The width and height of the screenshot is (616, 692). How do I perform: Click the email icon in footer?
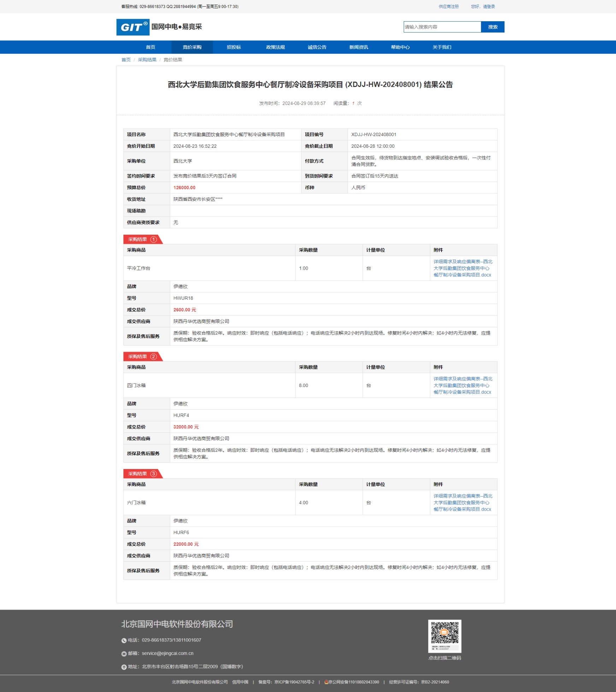click(124, 654)
